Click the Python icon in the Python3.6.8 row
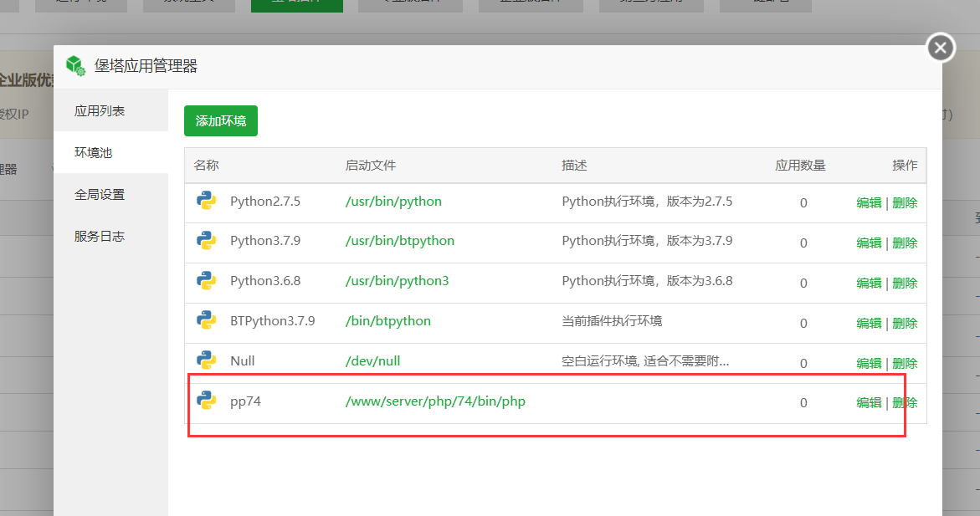This screenshot has width=980, height=516. (206, 280)
